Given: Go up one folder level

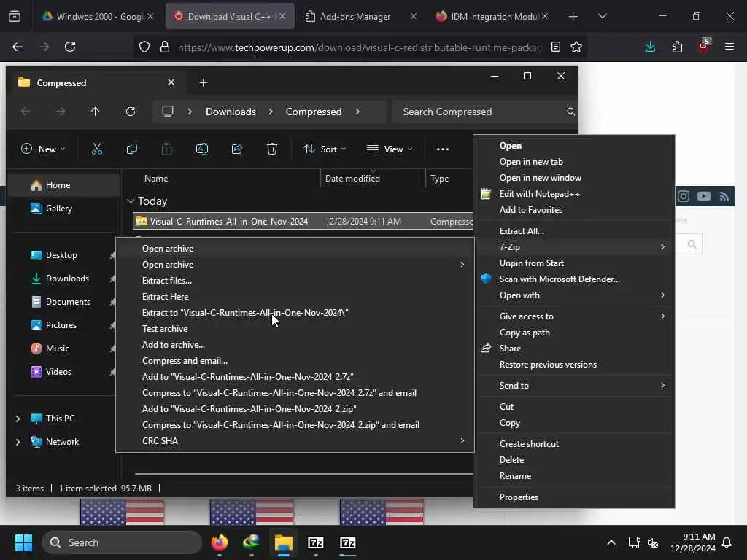Looking at the screenshot, I should 96,112.
